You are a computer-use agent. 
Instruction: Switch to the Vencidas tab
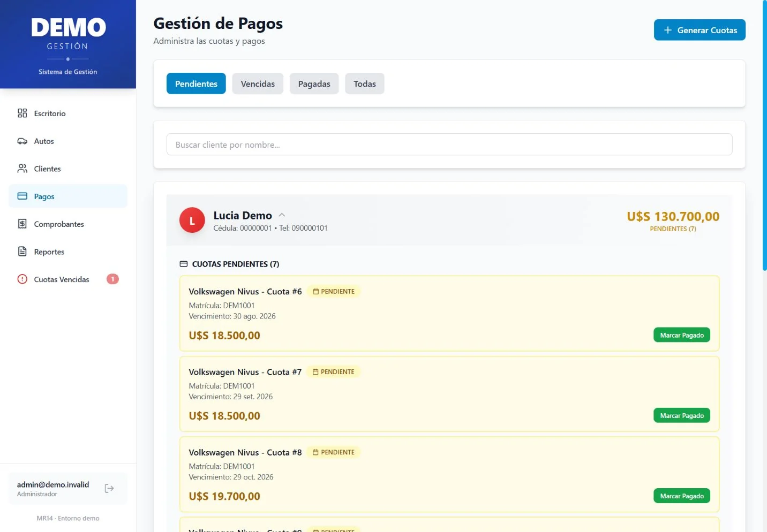[x=258, y=83]
